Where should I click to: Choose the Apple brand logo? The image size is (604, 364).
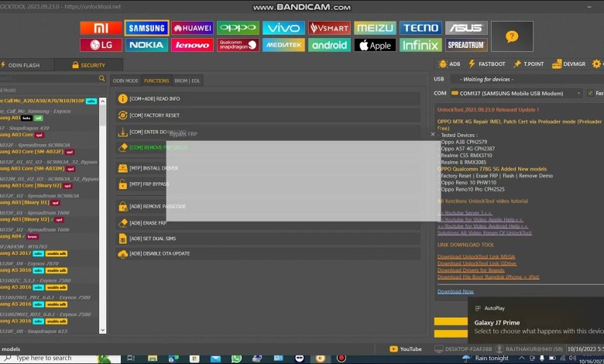pyautogui.click(x=376, y=45)
